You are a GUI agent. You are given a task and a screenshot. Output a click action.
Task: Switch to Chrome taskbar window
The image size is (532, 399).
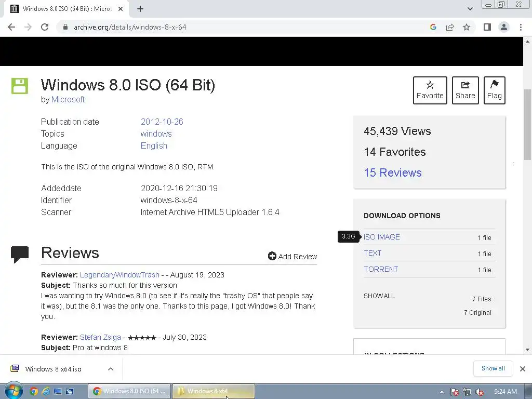point(129,391)
